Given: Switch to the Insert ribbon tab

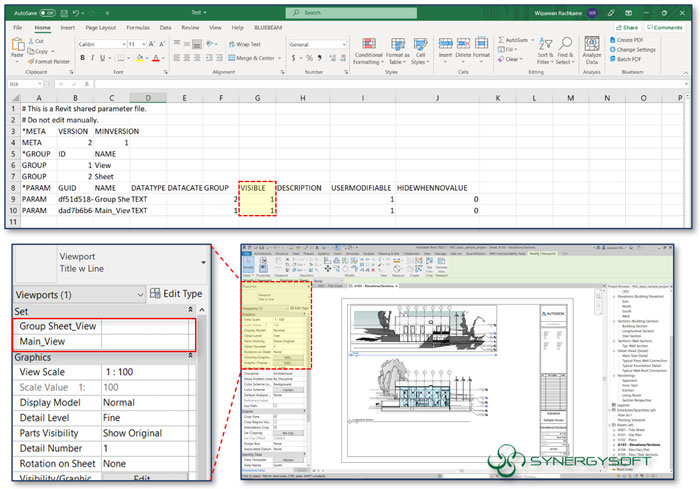Looking at the screenshot, I should [68, 28].
